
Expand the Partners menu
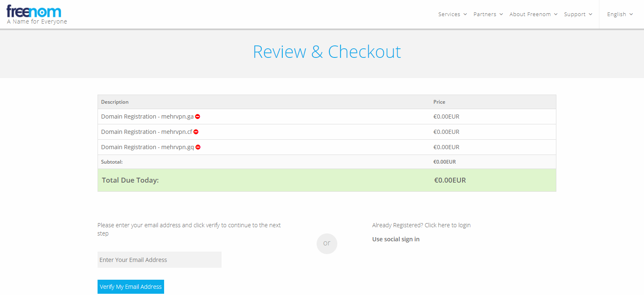tap(488, 14)
